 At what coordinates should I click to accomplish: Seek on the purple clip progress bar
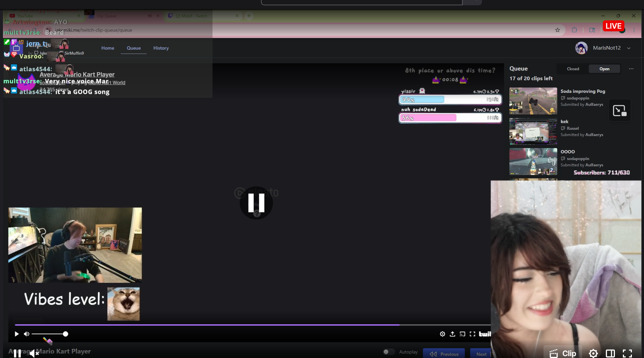(253, 324)
